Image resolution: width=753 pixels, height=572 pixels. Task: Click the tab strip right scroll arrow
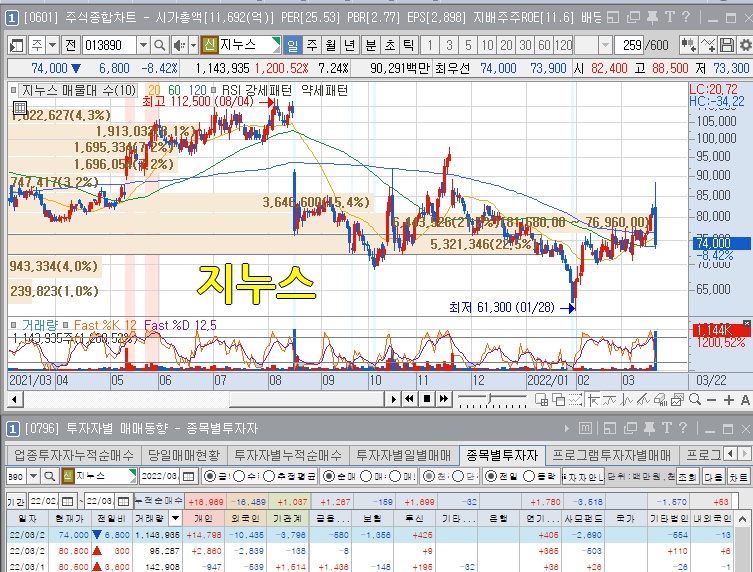pos(744,453)
